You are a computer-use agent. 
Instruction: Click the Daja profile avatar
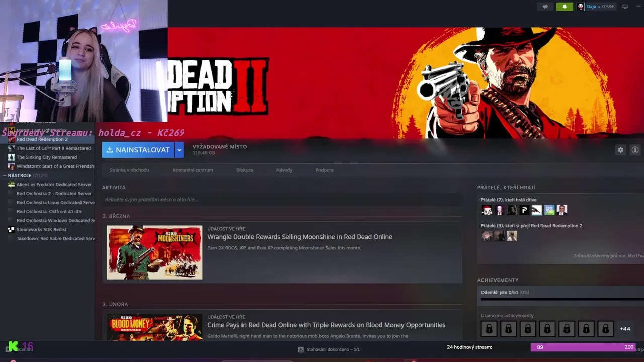581,7
